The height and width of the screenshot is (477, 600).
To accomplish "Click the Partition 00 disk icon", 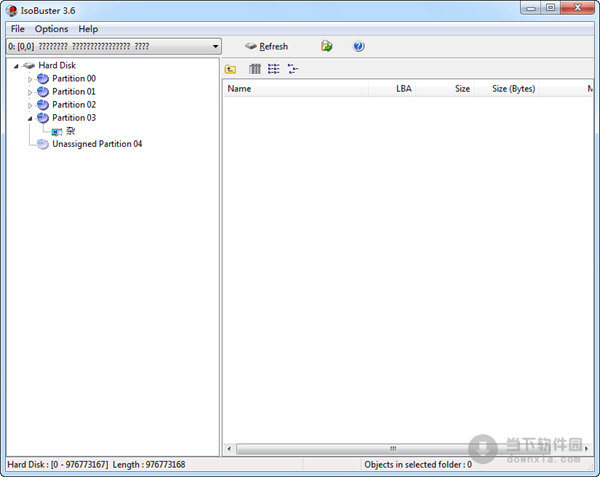I will tap(43, 79).
